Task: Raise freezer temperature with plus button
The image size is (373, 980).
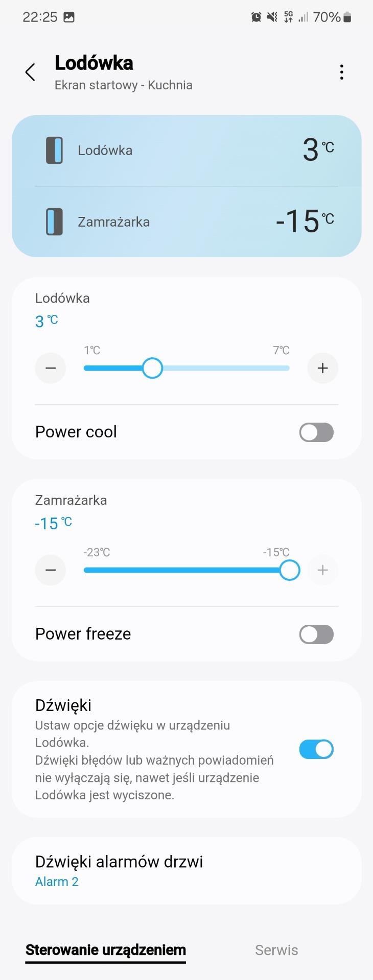Action: [x=322, y=570]
